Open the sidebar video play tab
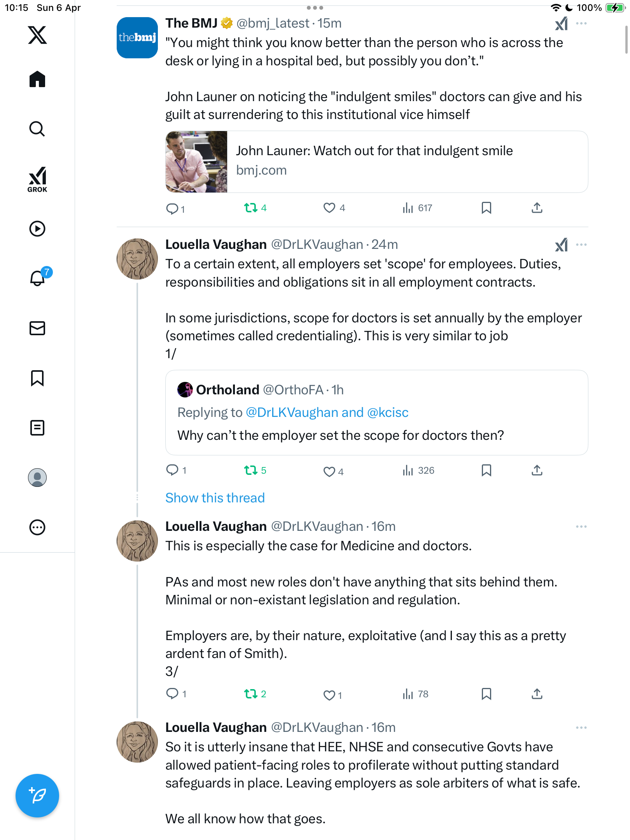630x840 pixels. click(37, 229)
